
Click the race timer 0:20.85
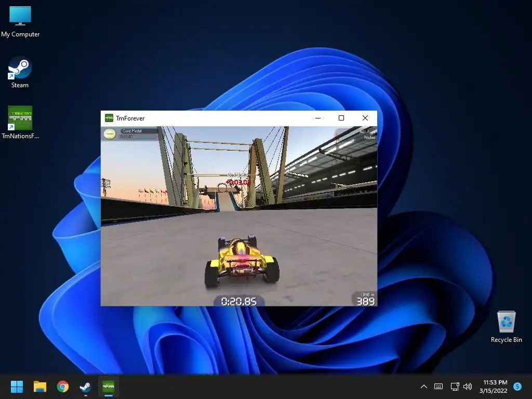click(x=238, y=301)
